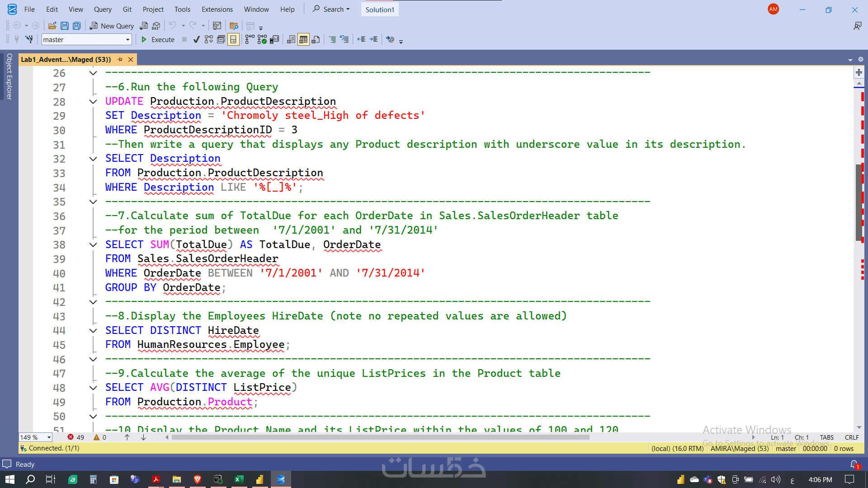Open the Tools menu
Viewport: 868px width, 488px height.
182,9
